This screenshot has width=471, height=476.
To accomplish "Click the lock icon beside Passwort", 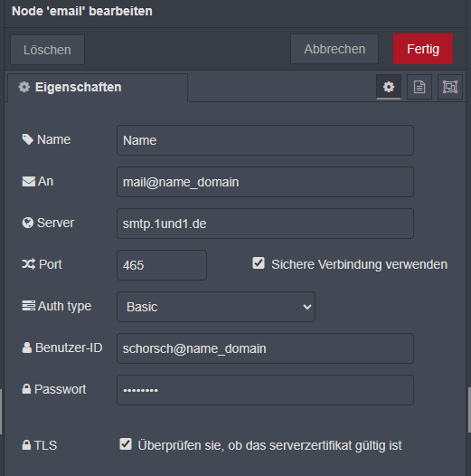I will tap(27, 389).
